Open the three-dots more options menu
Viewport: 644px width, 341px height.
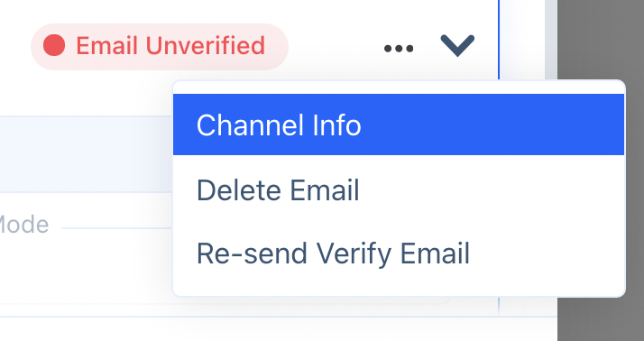coord(399,49)
